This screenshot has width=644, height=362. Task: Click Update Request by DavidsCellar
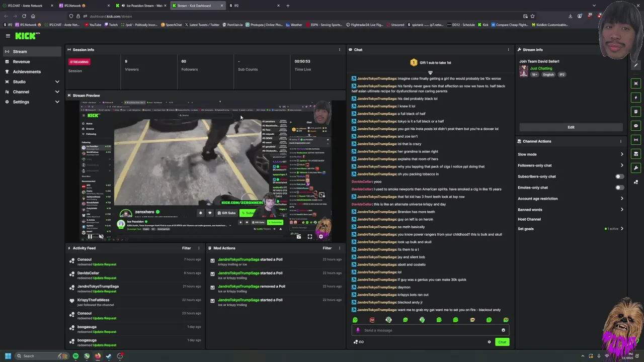(104, 278)
